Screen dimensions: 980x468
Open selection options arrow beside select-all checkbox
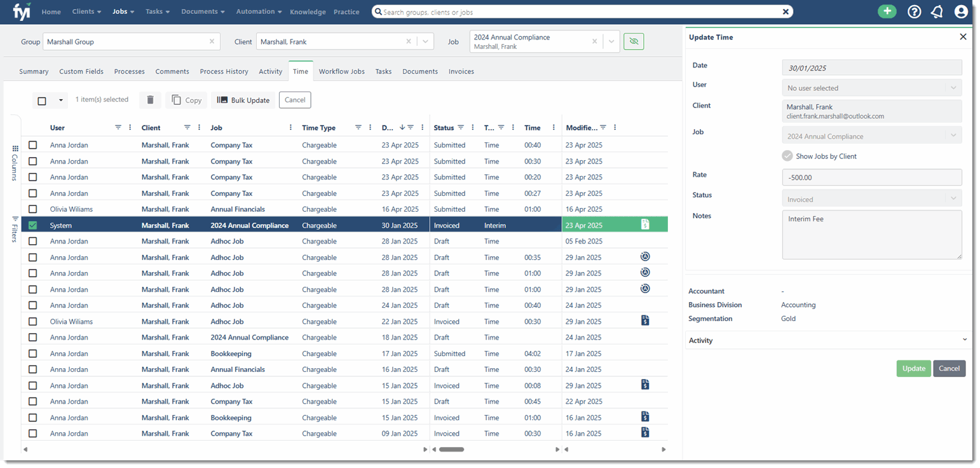pyautogui.click(x=60, y=100)
